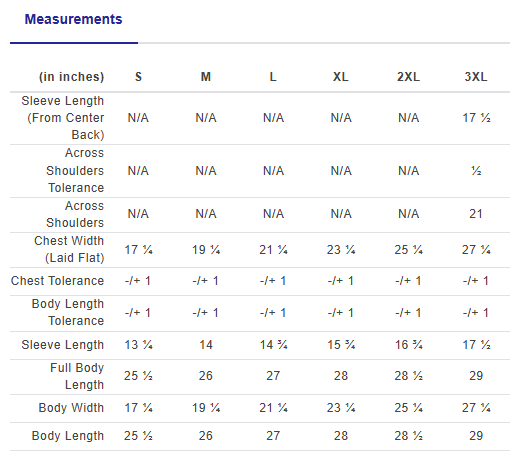Click the Chest Tolerance row label
This screenshot has height=461, width=522.
(x=57, y=281)
